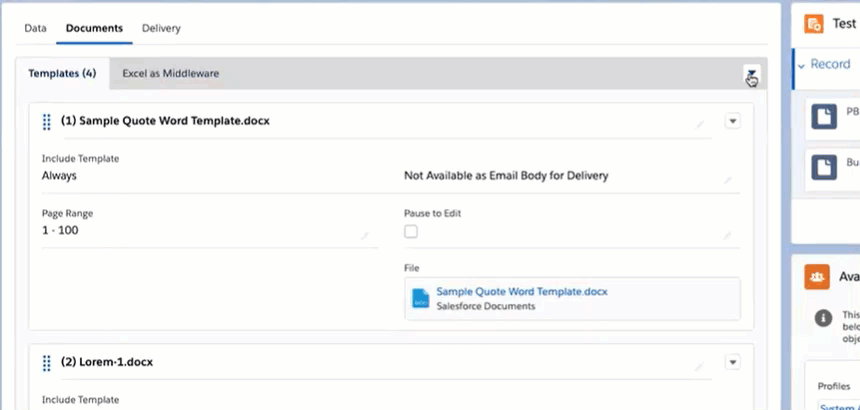Click pencil edit icon beside Sample Quote title

700,123
